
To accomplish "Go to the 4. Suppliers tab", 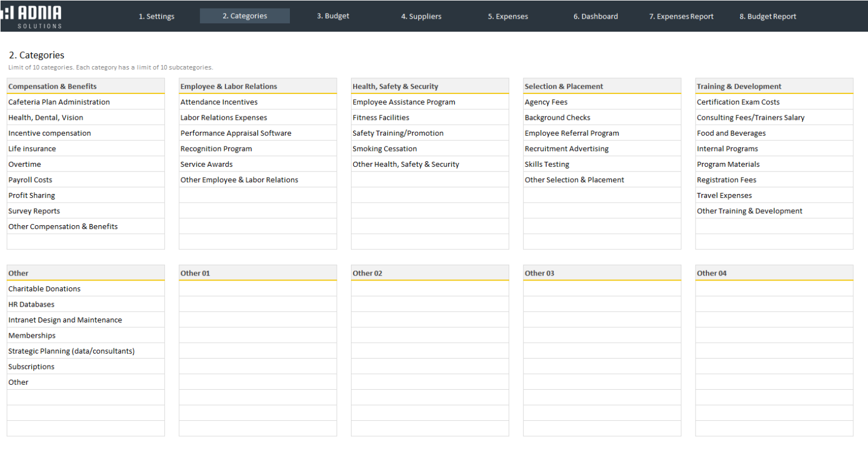I will point(421,16).
